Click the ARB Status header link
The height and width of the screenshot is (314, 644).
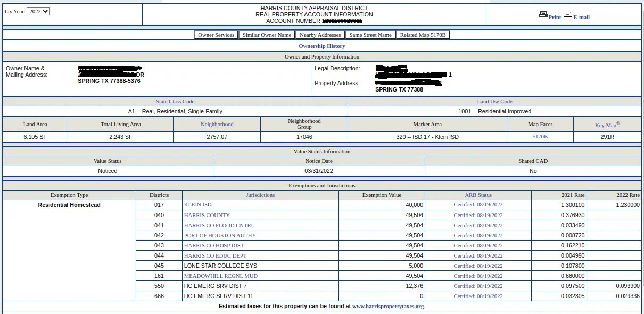478,195
